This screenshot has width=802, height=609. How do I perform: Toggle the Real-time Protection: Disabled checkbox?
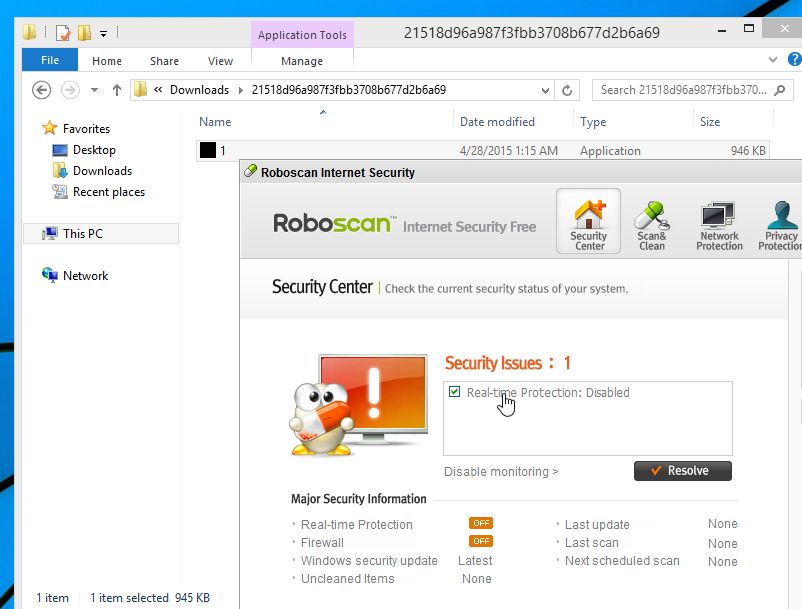coord(454,392)
